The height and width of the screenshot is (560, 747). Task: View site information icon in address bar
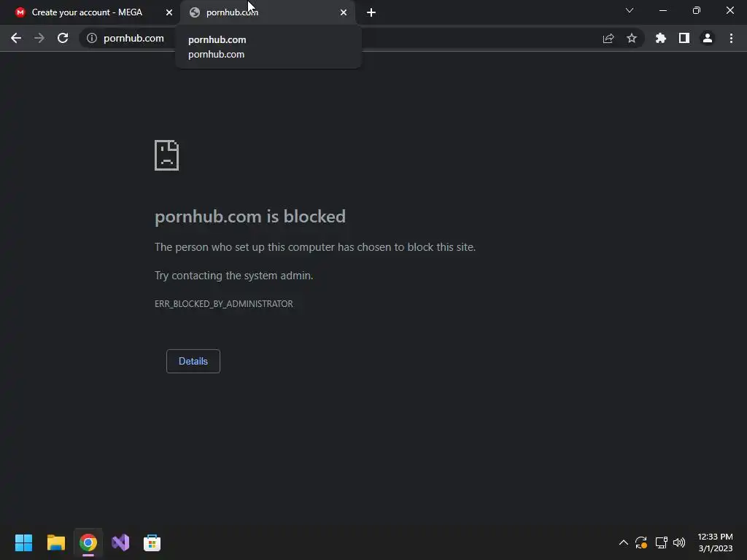pos(92,38)
